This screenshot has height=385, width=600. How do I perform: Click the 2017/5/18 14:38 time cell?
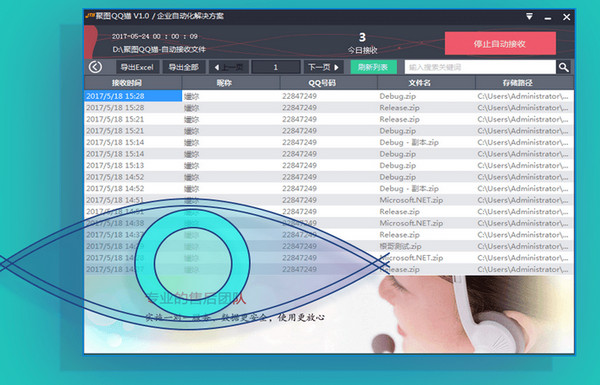(x=115, y=223)
